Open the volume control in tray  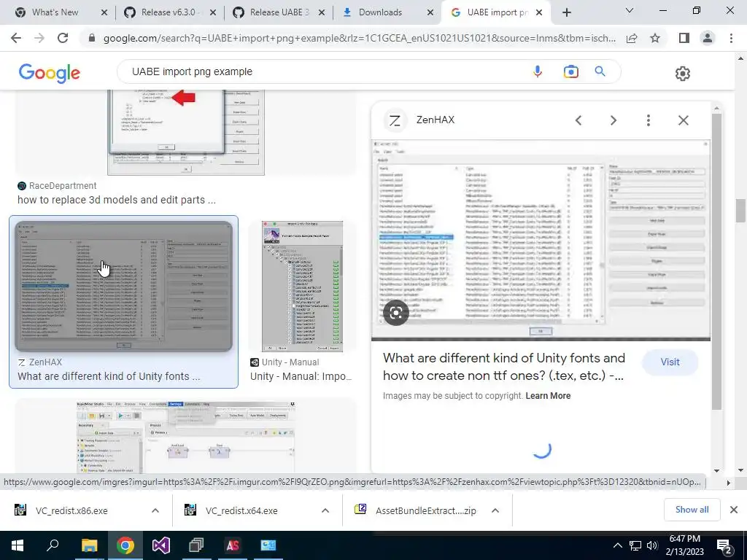652,545
